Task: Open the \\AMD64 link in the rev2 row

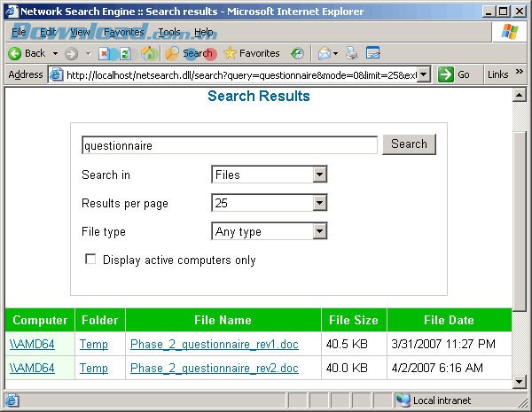Action: [x=32, y=368]
